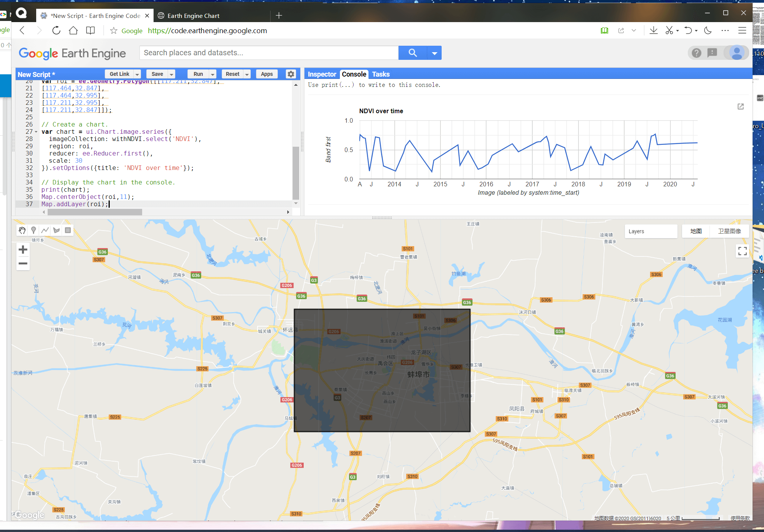Image resolution: width=764 pixels, height=532 pixels.
Task: Select the add marker drawing tool
Action: click(x=34, y=230)
